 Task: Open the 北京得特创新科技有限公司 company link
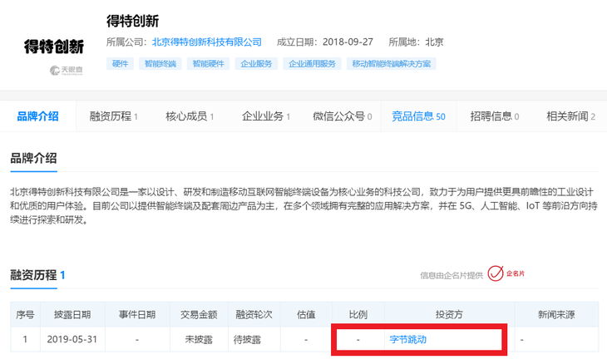pos(207,42)
